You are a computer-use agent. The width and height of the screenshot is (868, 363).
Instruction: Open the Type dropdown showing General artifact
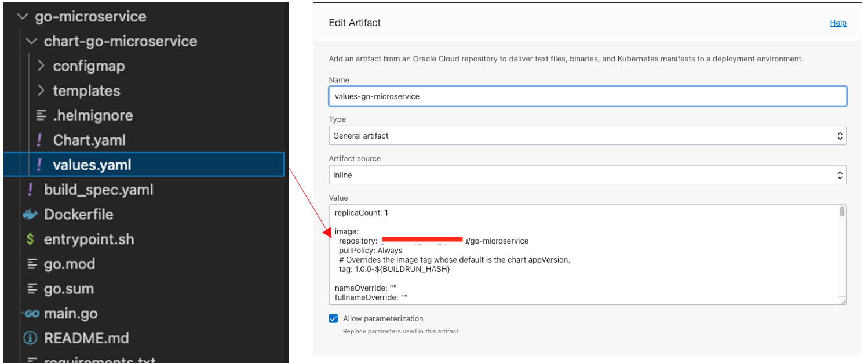(x=587, y=136)
